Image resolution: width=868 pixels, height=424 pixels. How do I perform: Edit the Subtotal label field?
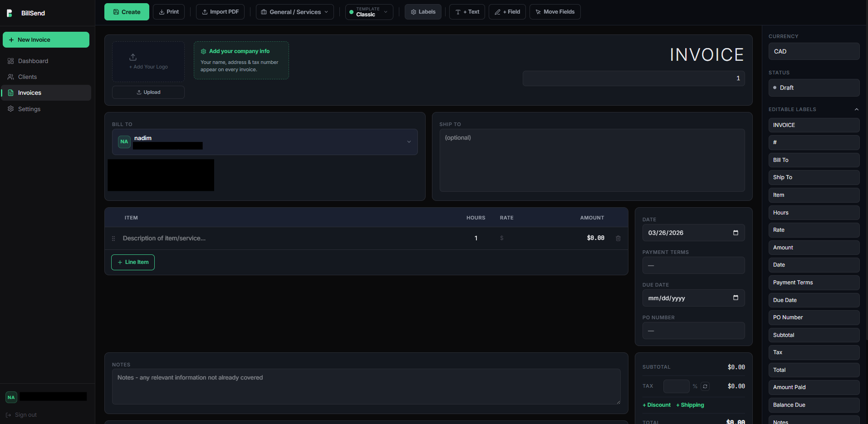click(x=814, y=335)
